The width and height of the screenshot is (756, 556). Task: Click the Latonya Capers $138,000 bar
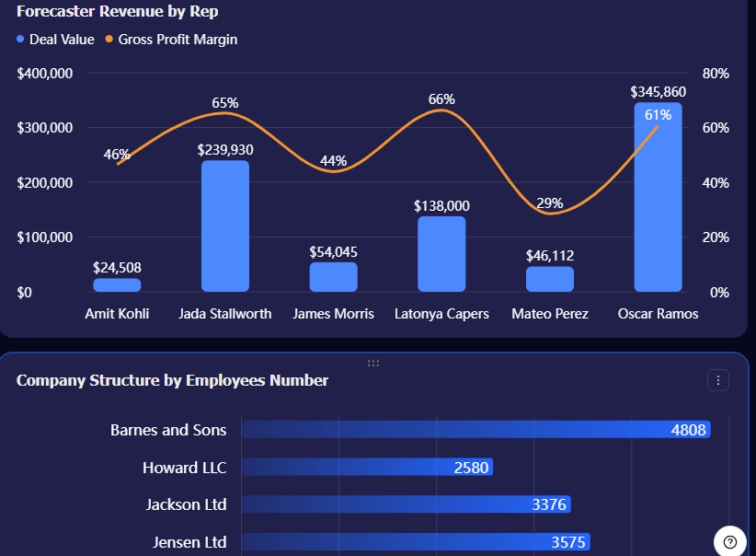pyautogui.click(x=441, y=254)
